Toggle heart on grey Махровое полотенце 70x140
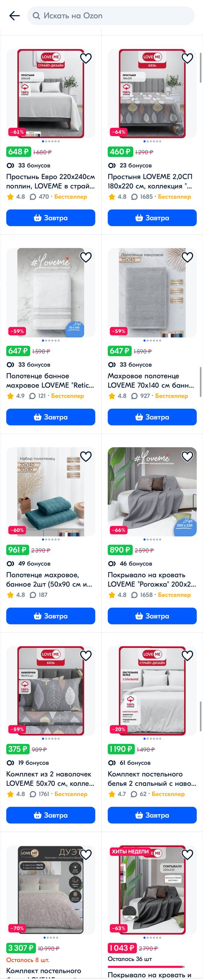This screenshot has height=980, width=203. tap(188, 257)
